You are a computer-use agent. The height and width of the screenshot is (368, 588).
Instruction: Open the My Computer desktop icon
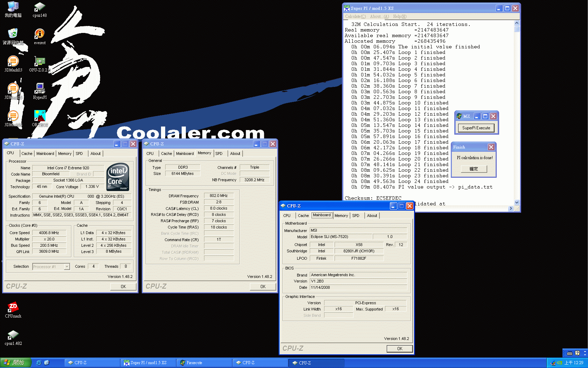[13, 9]
